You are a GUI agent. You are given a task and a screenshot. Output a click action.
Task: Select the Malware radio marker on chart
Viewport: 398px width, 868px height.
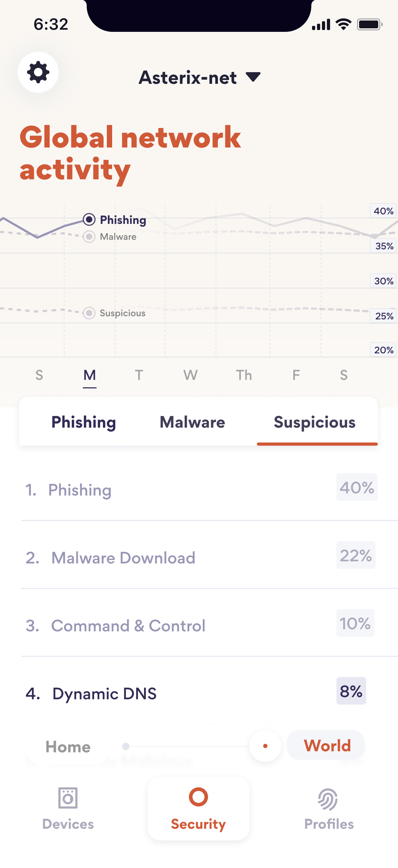[x=89, y=237]
